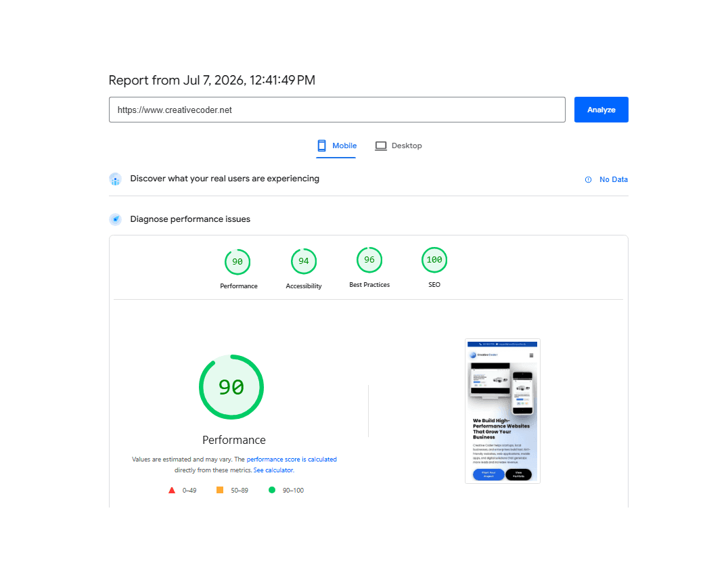Click the mobile phone icon
728x586 pixels.
click(x=322, y=145)
